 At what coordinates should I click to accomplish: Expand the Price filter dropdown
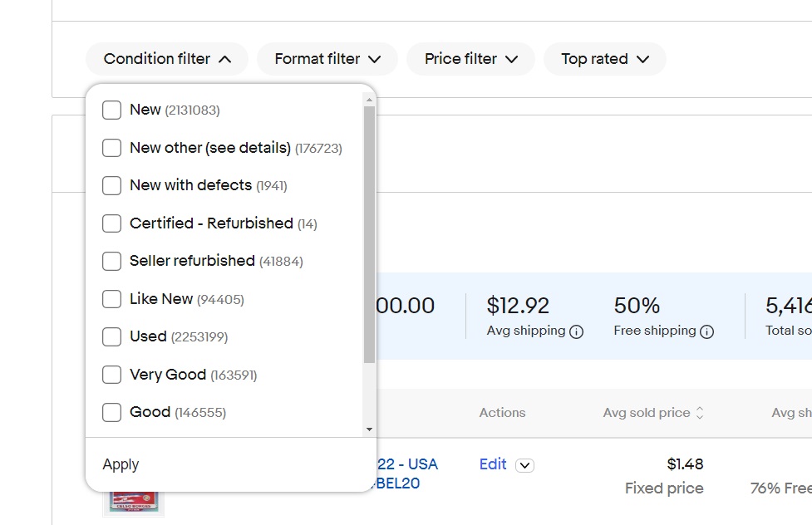click(x=470, y=59)
